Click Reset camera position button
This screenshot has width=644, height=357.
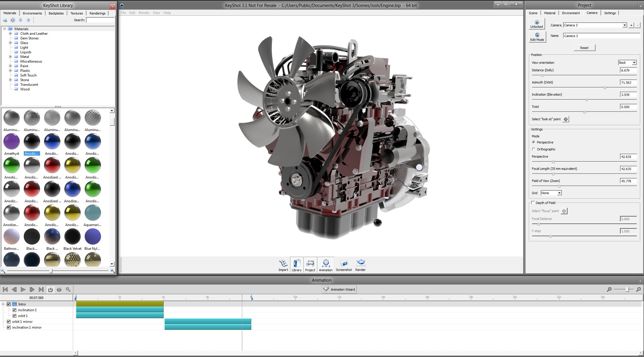584,48
